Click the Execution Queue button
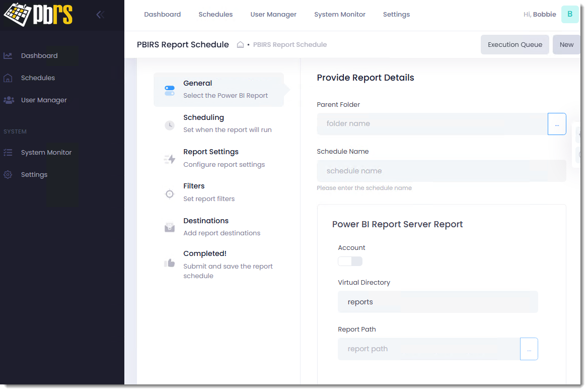The image size is (588, 392). pos(514,45)
